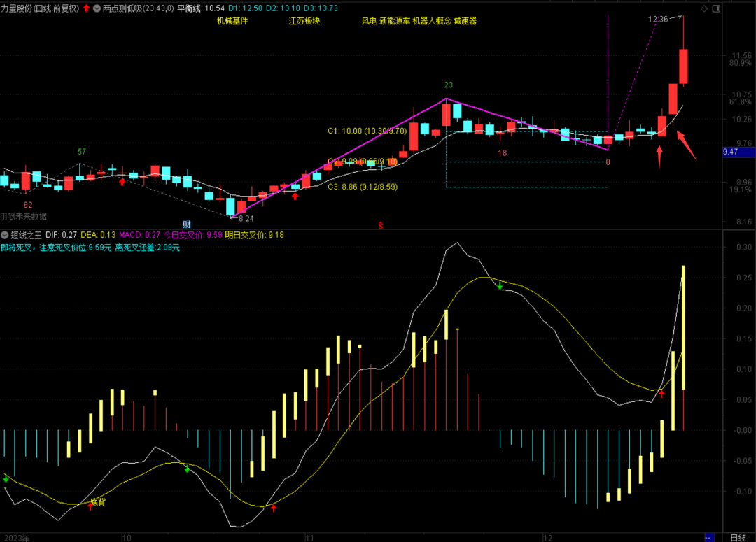Viewport: 756px width, 542px height.
Task: Click the 力星股份 stock title label
Action: click(21, 8)
